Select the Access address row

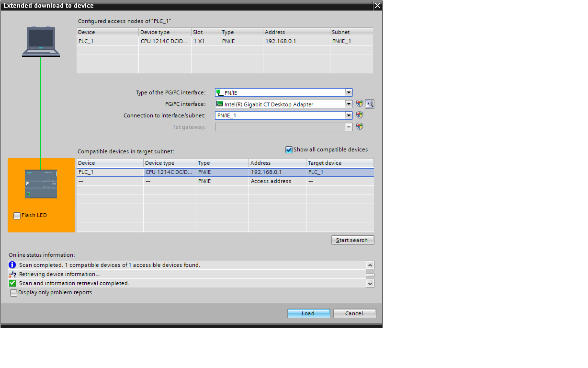pyautogui.click(x=225, y=181)
